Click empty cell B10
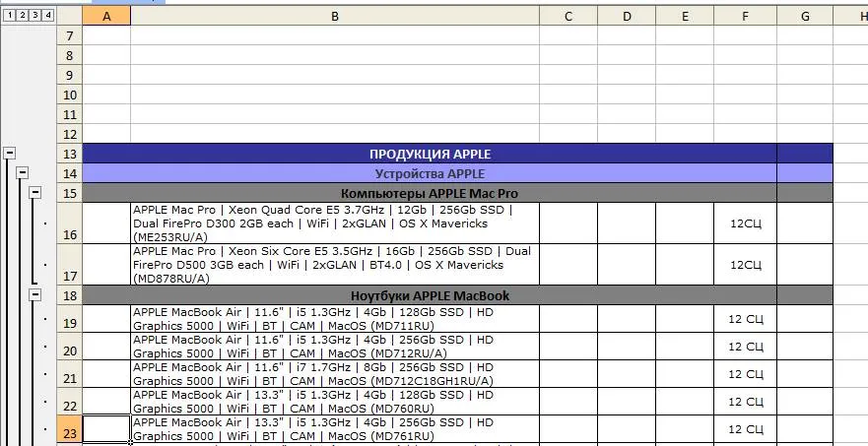The height and width of the screenshot is (446, 868). click(335, 95)
